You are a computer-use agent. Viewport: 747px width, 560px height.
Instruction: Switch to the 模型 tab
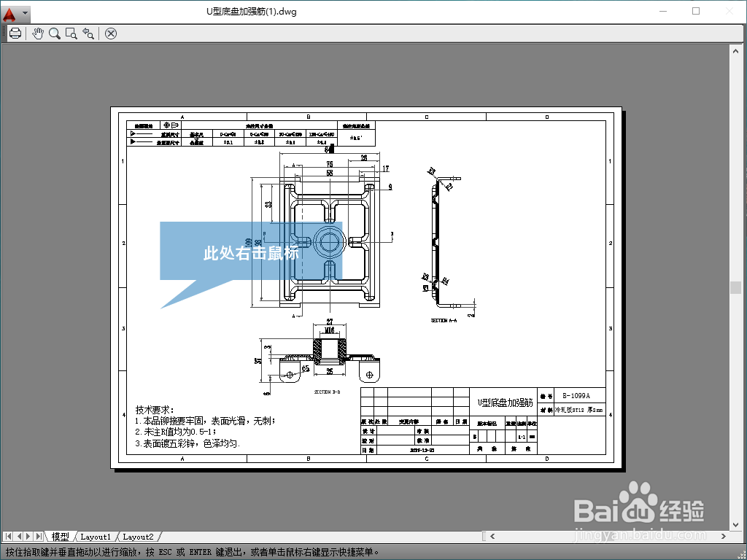click(x=60, y=537)
